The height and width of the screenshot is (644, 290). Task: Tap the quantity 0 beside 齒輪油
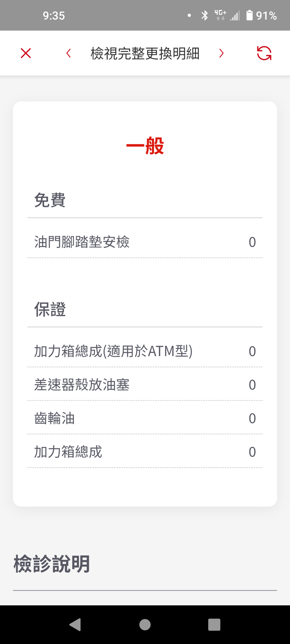[x=252, y=419]
